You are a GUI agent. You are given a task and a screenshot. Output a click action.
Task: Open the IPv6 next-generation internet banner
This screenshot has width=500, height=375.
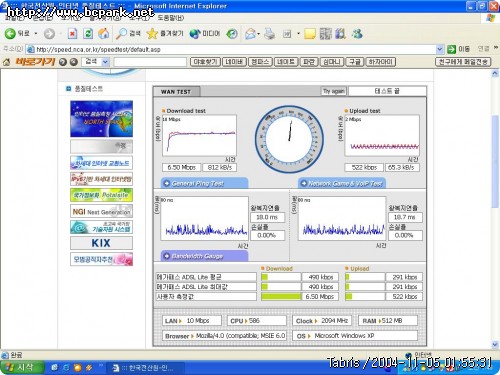101,179
